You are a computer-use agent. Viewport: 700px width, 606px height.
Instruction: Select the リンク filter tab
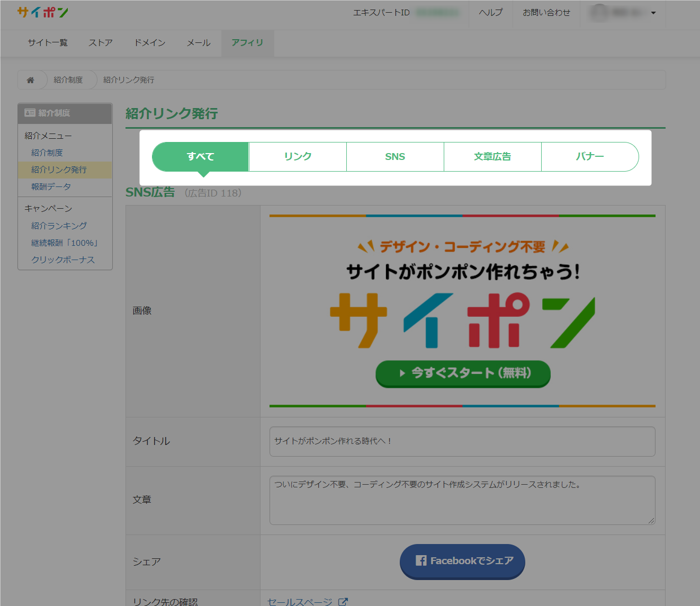point(298,157)
